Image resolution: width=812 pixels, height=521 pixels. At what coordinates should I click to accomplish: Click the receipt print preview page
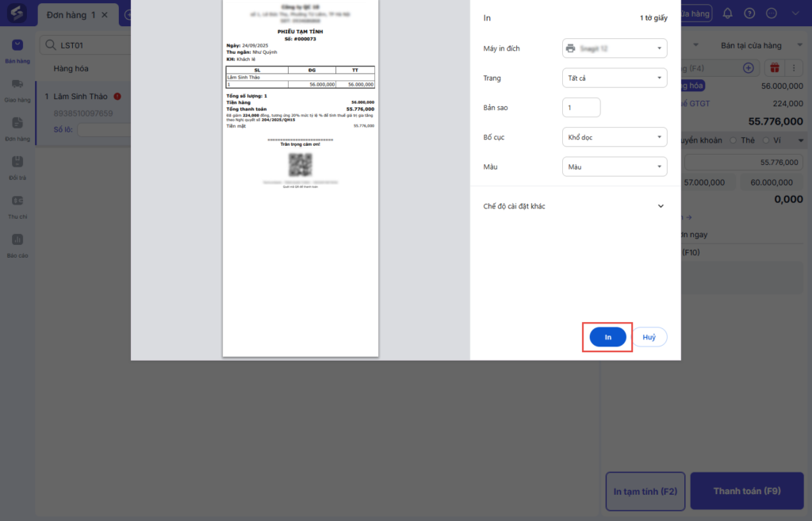(301, 178)
